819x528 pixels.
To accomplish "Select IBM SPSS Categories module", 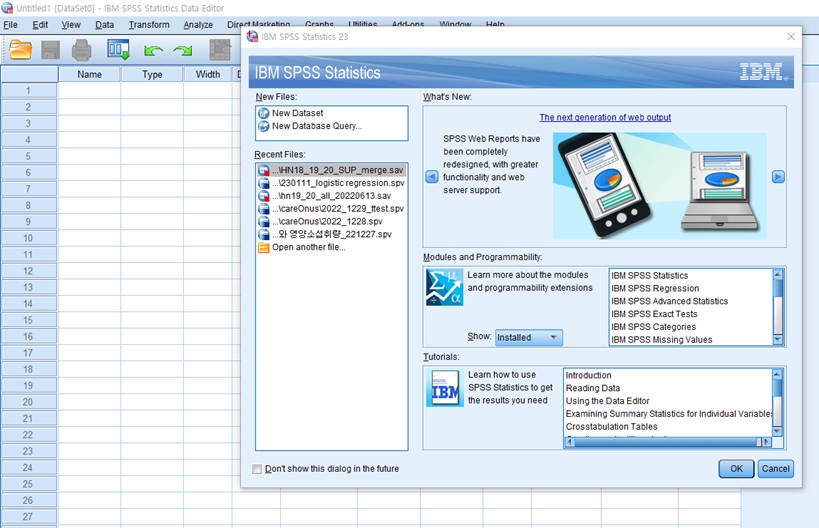I will coord(653,327).
